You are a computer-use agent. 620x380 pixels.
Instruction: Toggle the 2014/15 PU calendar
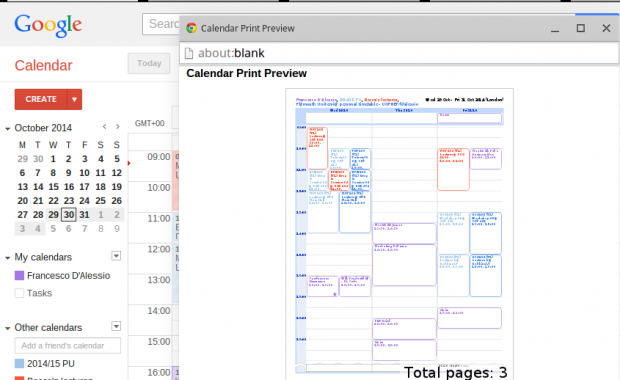tap(19, 363)
